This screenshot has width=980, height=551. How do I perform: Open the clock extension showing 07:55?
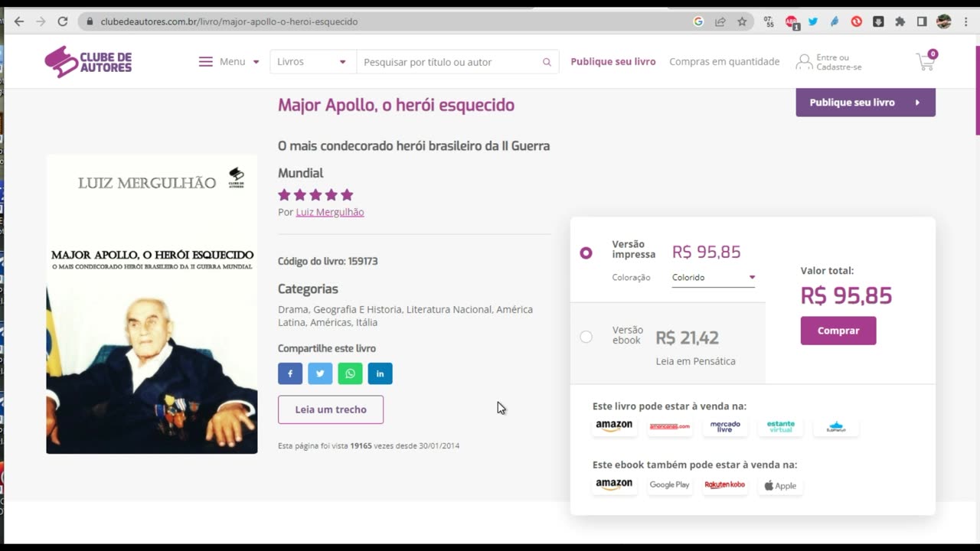[769, 21]
